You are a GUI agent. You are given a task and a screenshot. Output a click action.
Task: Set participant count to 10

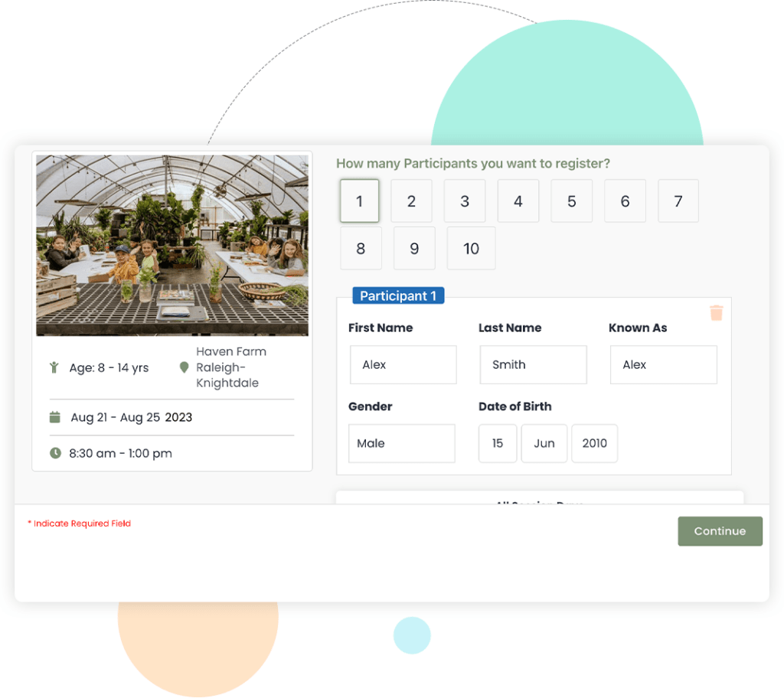click(x=471, y=249)
